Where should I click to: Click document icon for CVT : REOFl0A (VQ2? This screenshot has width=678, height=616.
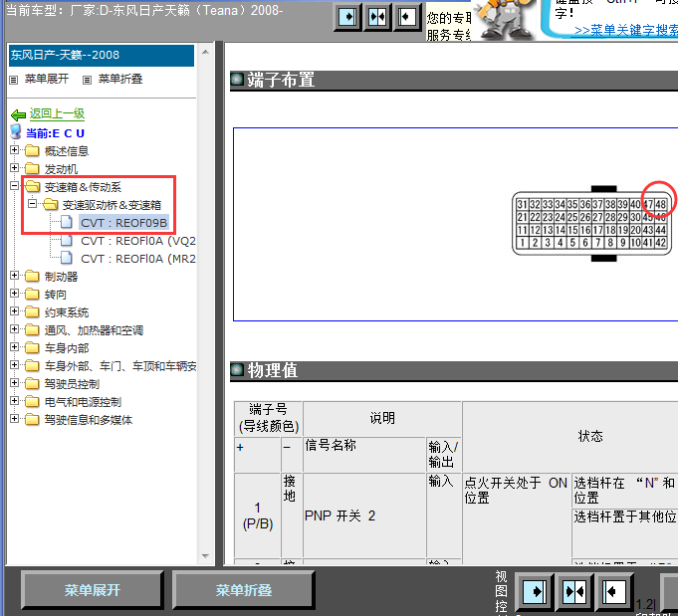66,240
